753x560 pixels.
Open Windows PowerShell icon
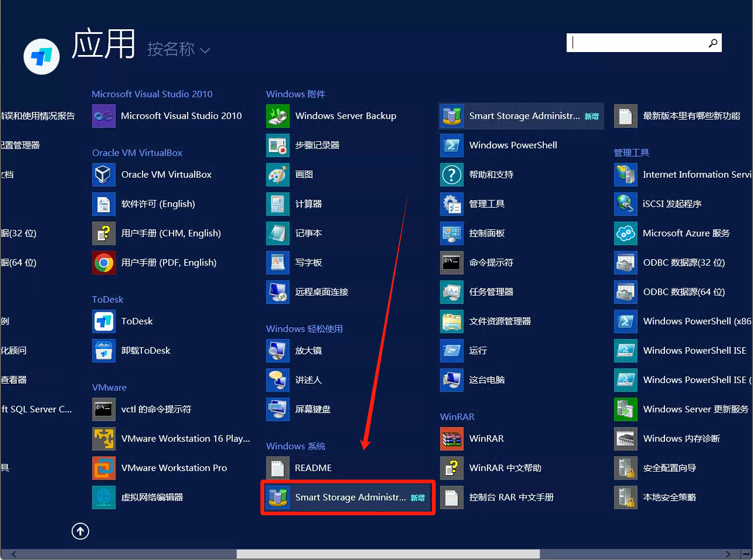pos(451,145)
